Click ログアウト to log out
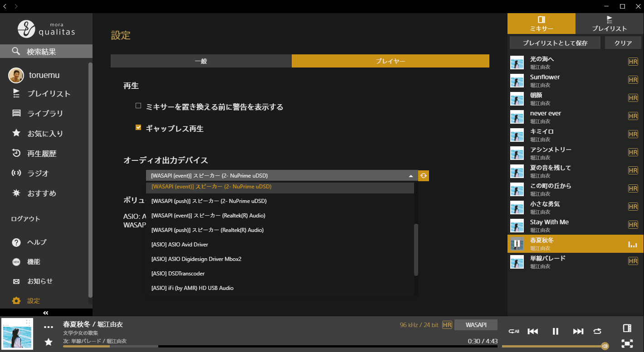This screenshot has width=644, height=352. (x=26, y=219)
